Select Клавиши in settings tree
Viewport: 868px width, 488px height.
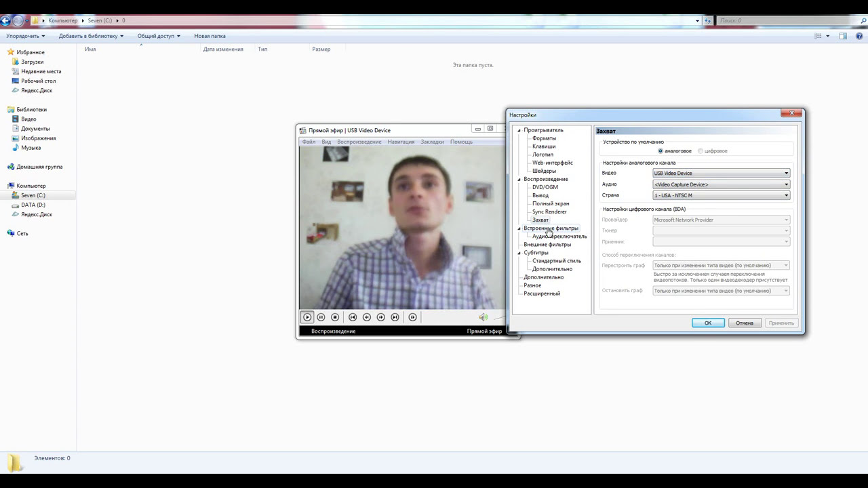(x=544, y=146)
